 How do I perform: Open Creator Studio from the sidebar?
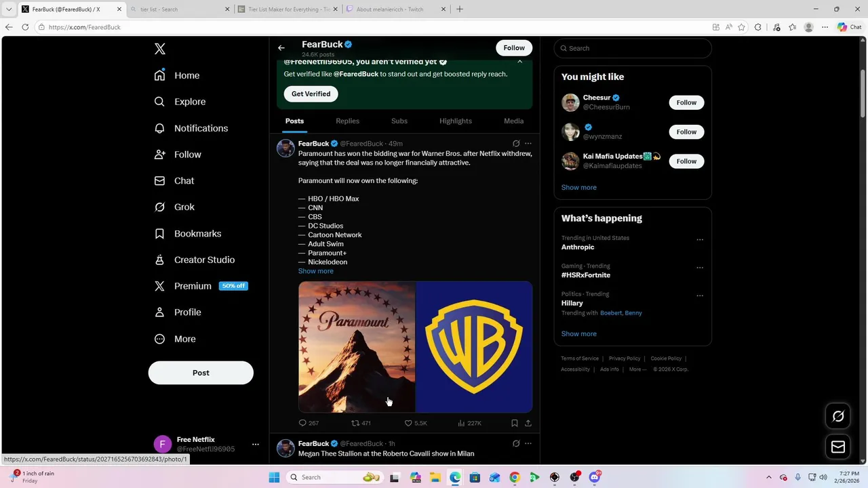pyautogui.click(x=195, y=260)
